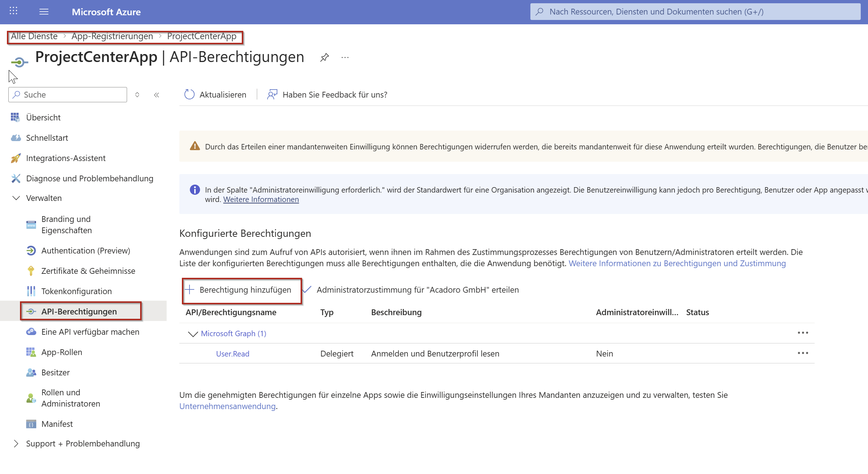Click the refresh icon next to Aktualisieren
The height and width of the screenshot is (474, 868).
pyautogui.click(x=190, y=95)
